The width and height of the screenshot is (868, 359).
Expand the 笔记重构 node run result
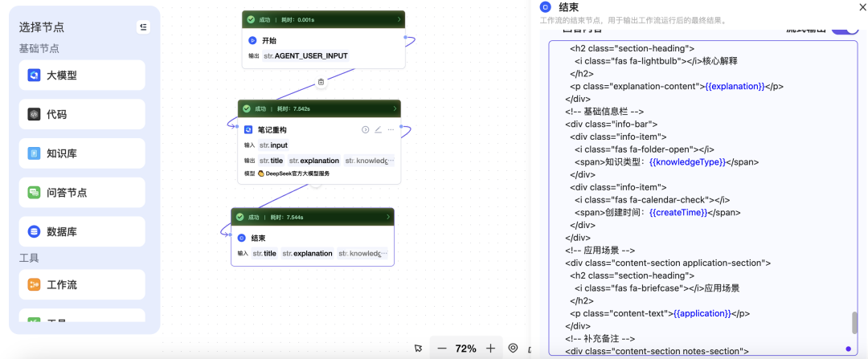point(395,108)
